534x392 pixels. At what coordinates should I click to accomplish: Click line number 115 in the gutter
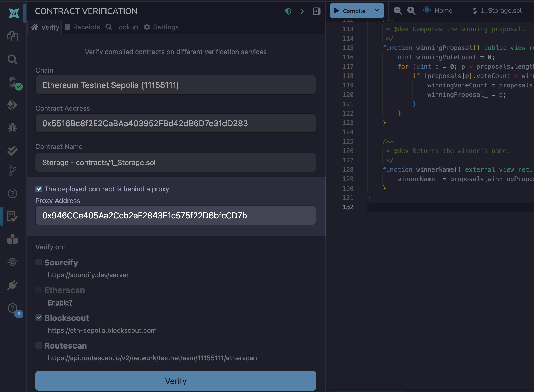pos(348,48)
